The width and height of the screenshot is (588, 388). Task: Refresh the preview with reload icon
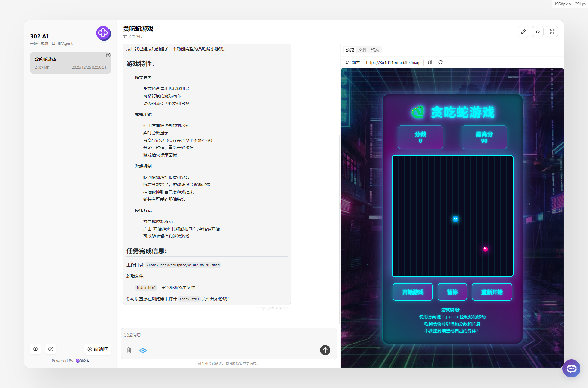pos(441,62)
